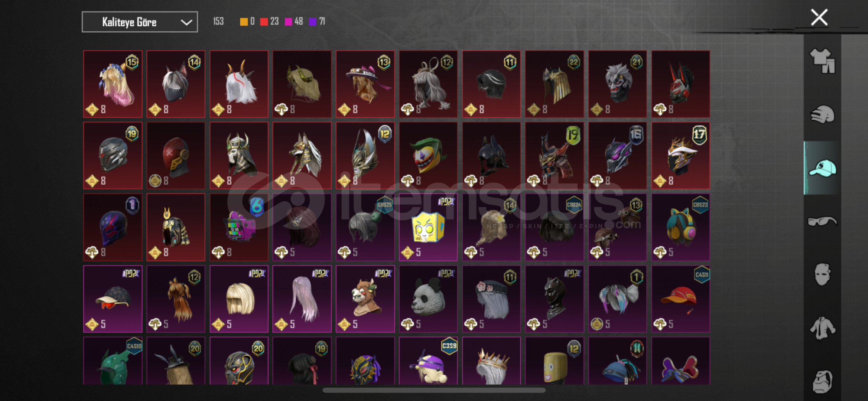
Task: Select the cyan cap headgear category
Action: pos(822,168)
